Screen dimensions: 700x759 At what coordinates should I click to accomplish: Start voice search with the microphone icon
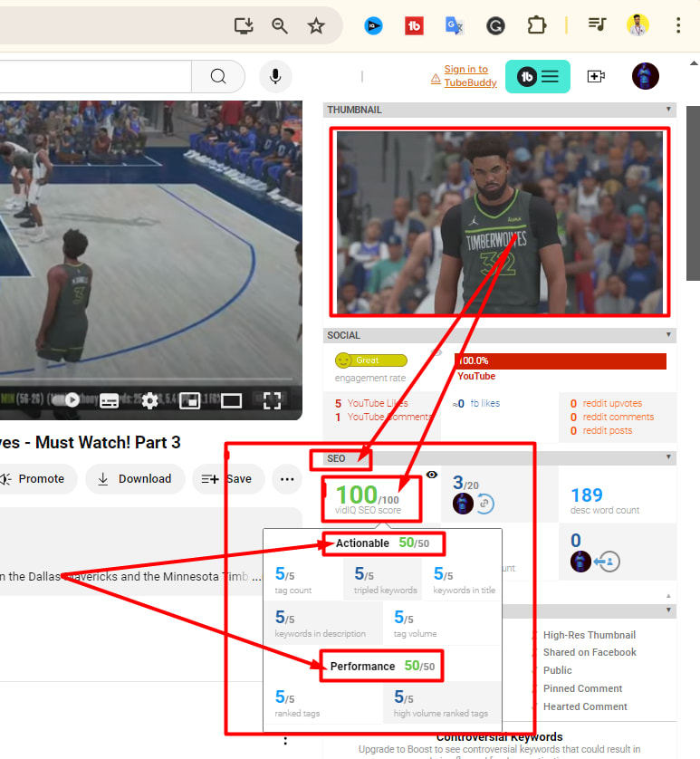[275, 77]
